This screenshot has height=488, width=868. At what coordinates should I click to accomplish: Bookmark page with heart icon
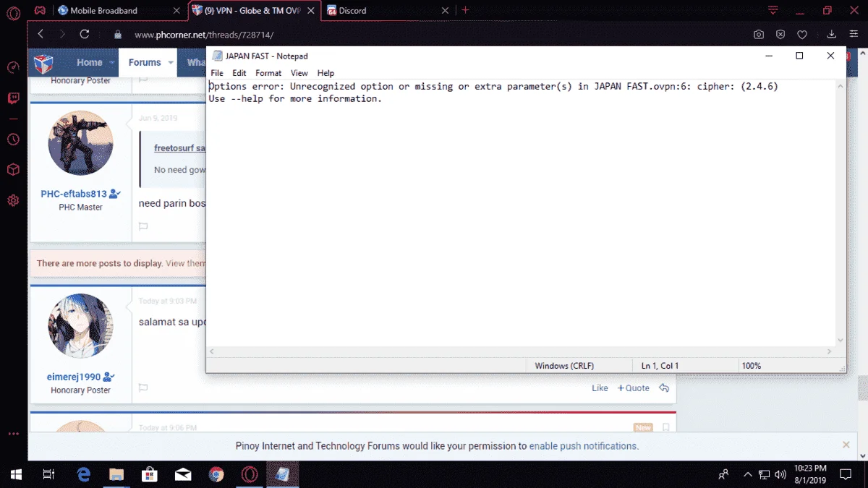(x=802, y=34)
